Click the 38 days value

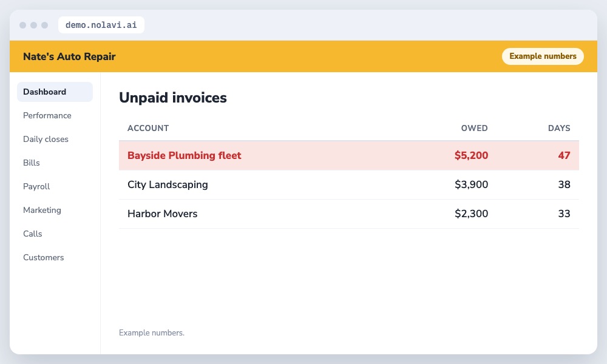[x=564, y=184]
